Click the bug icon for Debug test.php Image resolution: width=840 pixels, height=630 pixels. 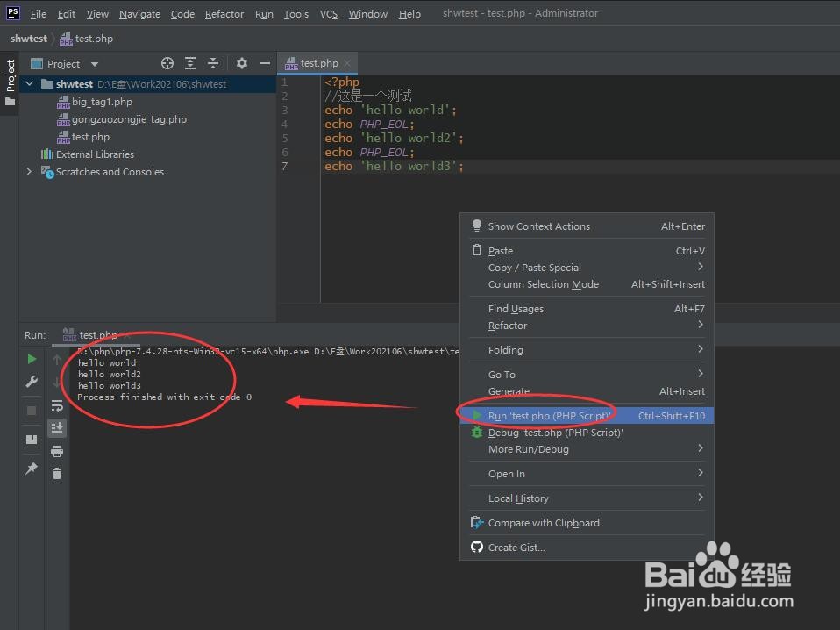coord(477,433)
